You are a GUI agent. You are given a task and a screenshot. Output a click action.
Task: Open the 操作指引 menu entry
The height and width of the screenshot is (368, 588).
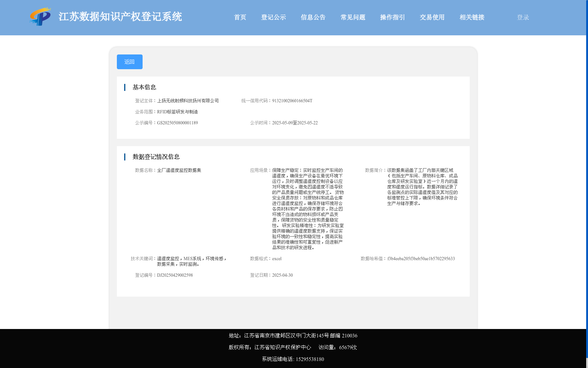coord(392,17)
